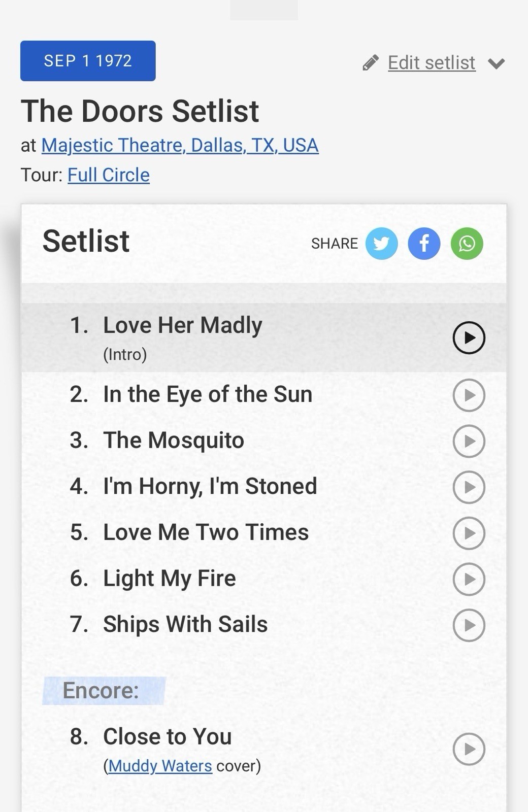Open the Full Circle tour link
This screenshot has height=812, width=528.
109,175
